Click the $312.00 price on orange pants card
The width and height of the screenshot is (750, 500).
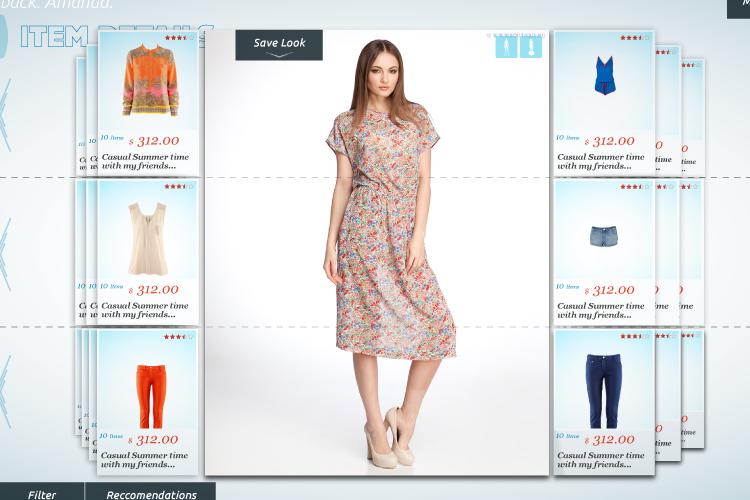[x=154, y=440]
